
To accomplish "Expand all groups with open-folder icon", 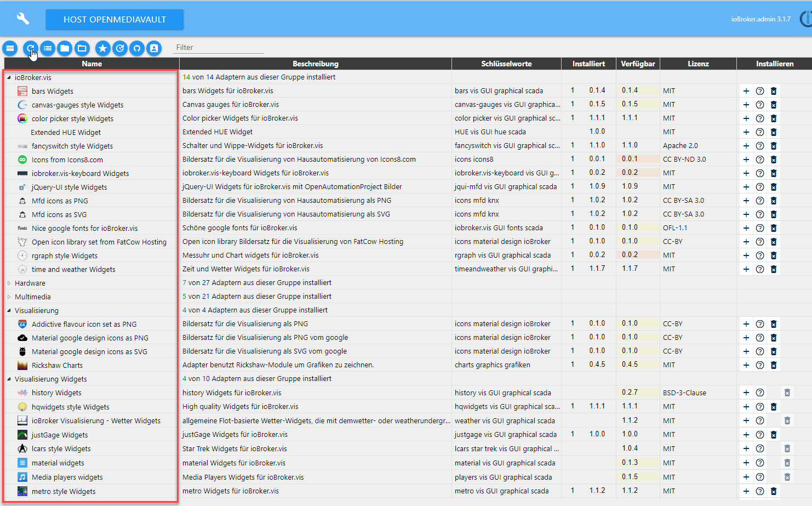I will pos(82,48).
